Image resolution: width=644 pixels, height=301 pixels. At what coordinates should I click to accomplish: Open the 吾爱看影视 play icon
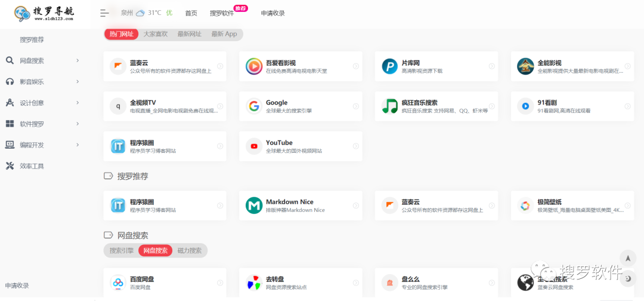pos(254,66)
